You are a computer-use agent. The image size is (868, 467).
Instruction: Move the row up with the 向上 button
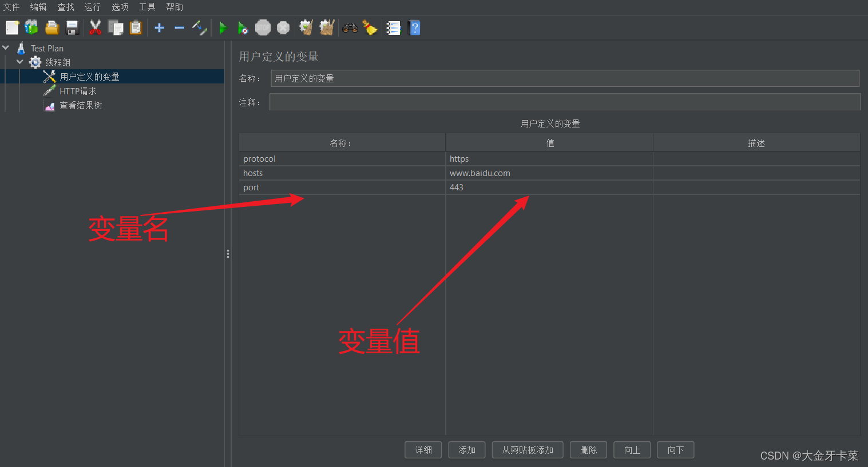(632, 450)
